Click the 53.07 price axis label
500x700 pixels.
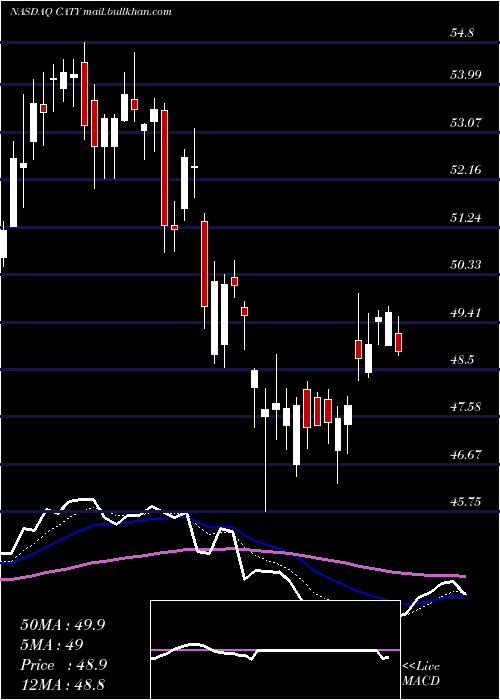466,122
